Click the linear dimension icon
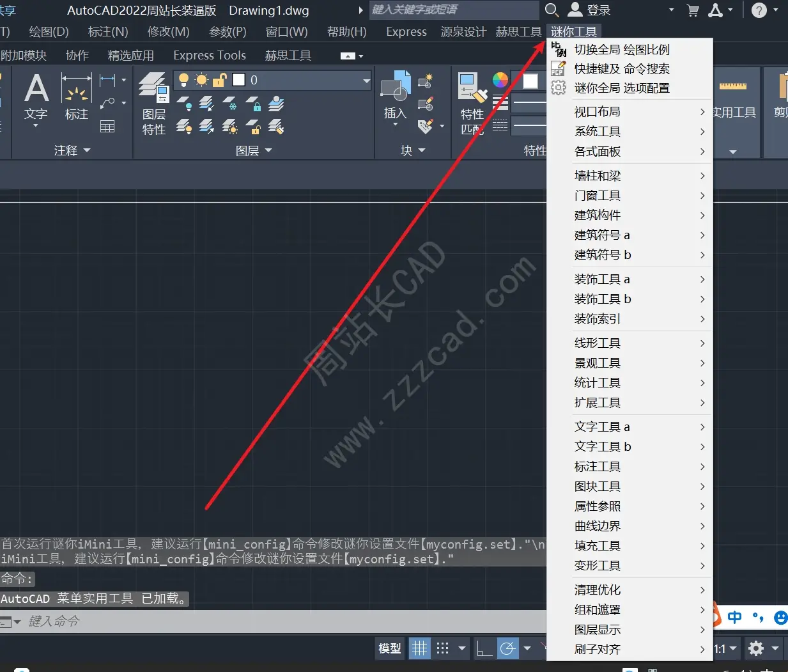This screenshot has width=788, height=672. (x=108, y=80)
